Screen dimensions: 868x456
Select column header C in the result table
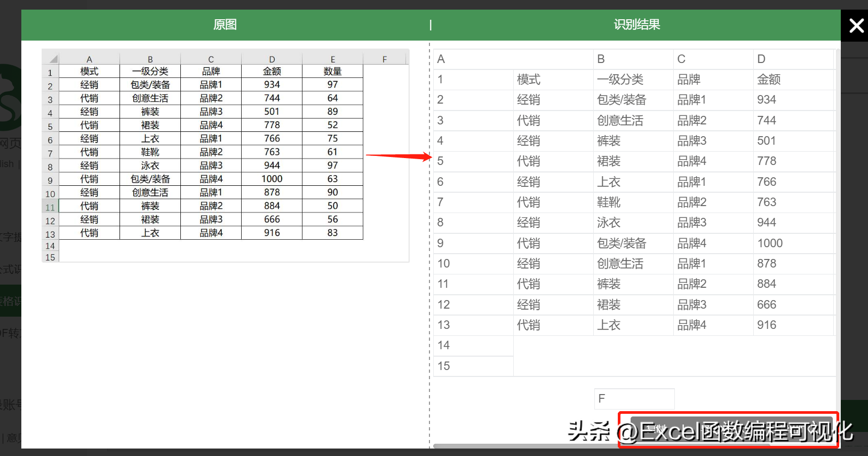point(713,59)
